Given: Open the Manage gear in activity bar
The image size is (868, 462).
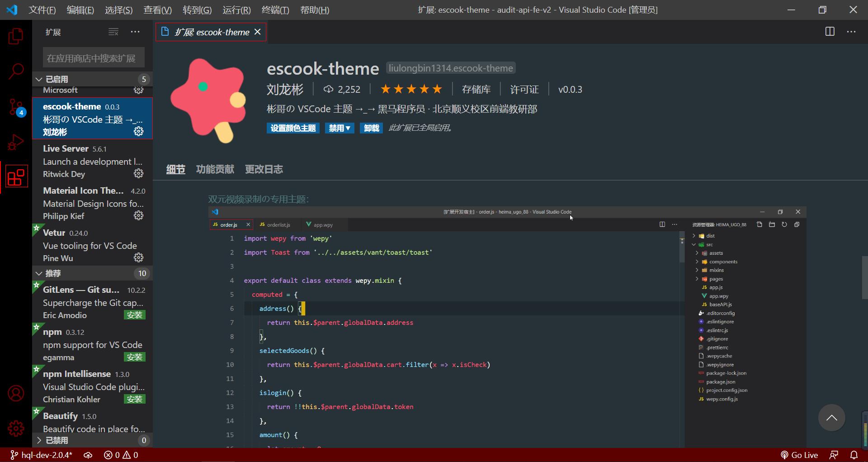Looking at the screenshot, I should 16,428.
